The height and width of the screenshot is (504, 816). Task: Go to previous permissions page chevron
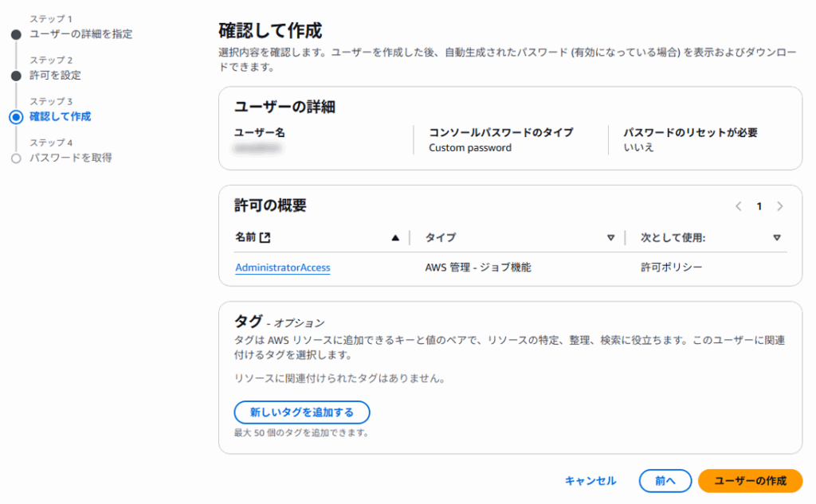[x=739, y=206]
